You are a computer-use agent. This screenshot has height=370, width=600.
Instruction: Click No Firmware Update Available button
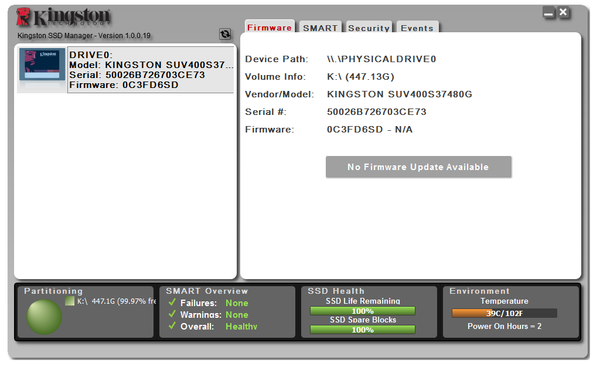pos(419,167)
